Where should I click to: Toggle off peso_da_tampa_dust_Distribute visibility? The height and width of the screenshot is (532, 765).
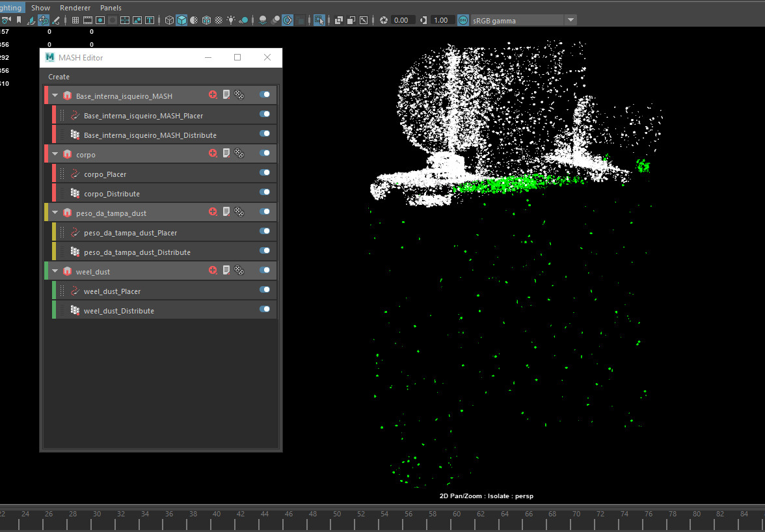click(x=264, y=252)
